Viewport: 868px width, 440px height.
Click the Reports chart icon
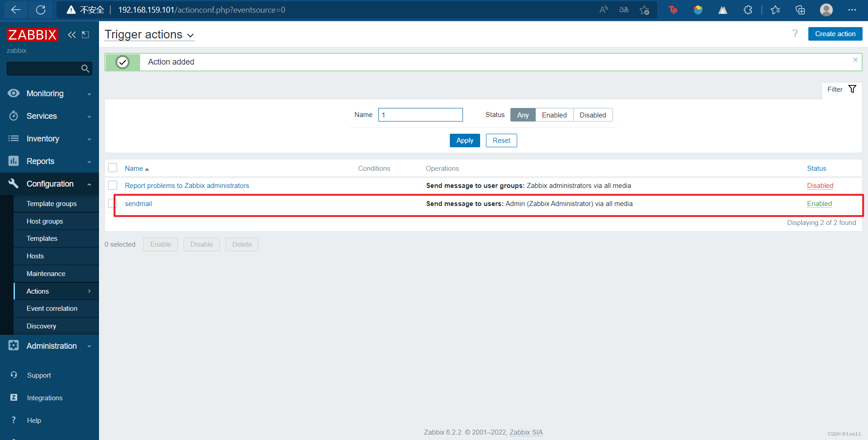14,161
